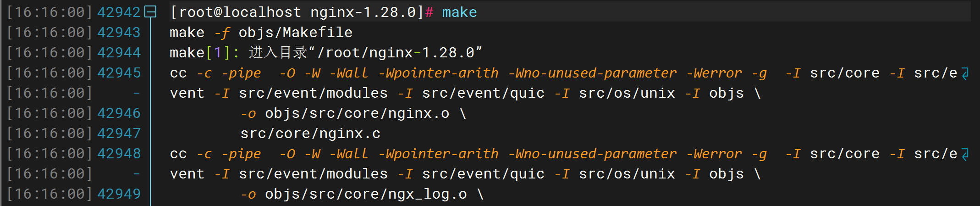The height and width of the screenshot is (206, 980).
Task: Click the [root@localhost nginx-1.28.0] prompt text
Action: 297,12
